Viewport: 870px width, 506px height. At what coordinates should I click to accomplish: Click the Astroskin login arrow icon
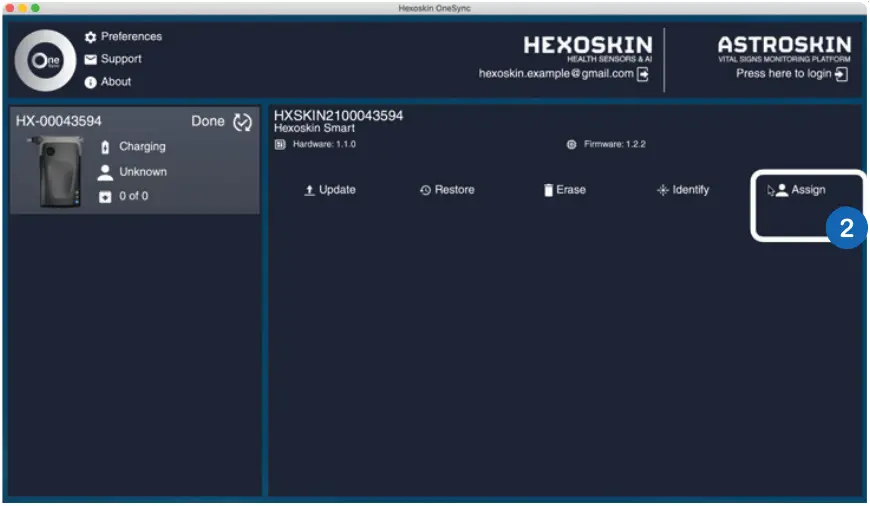841,74
